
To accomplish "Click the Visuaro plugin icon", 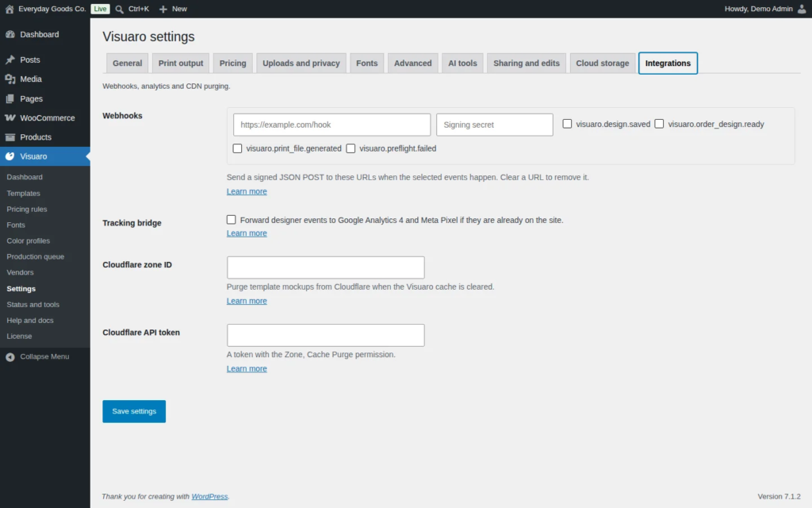I will pos(10,156).
